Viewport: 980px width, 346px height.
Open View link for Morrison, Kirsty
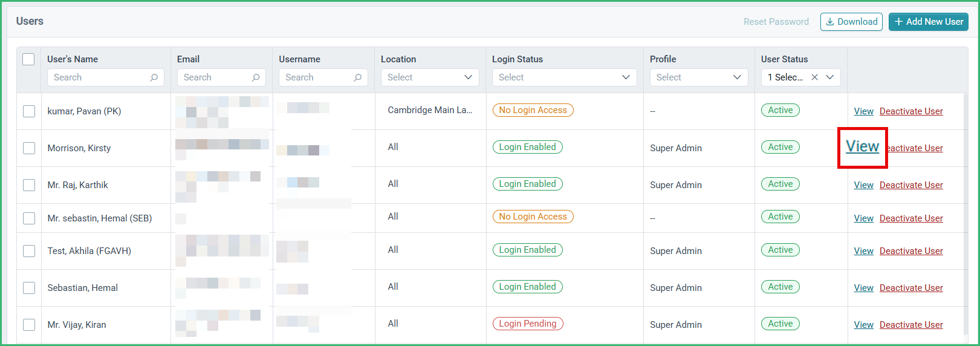pyautogui.click(x=862, y=146)
